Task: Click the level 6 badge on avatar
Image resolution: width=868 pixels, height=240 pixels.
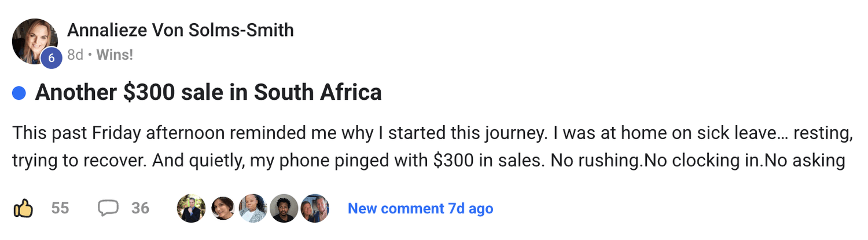Action: (x=51, y=58)
